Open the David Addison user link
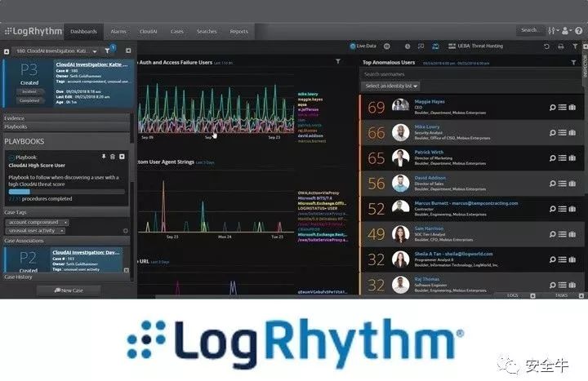Viewport: 588px width, 381px height. tap(430, 178)
